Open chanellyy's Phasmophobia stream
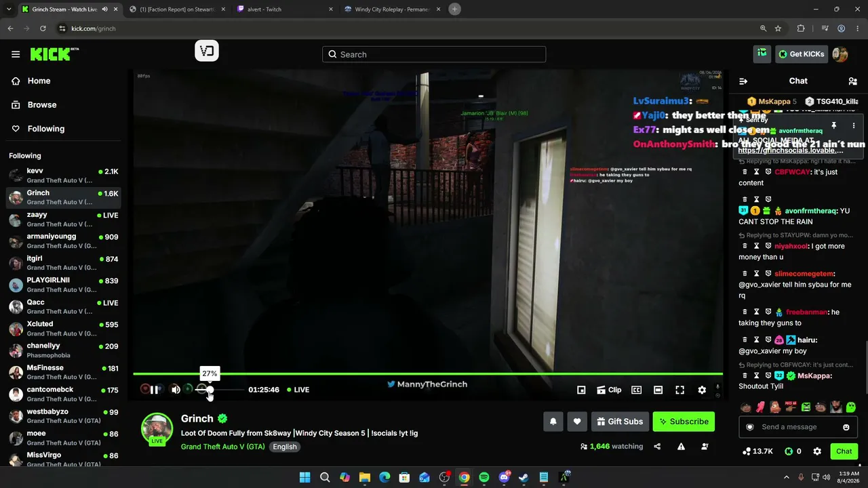 [64, 350]
